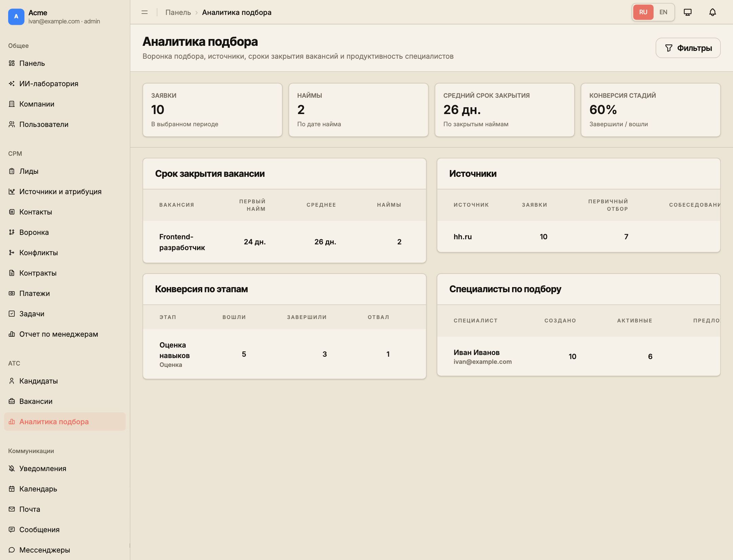
Task: Open Контакты menu item
Action: pyautogui.click(x=65, y=212)
